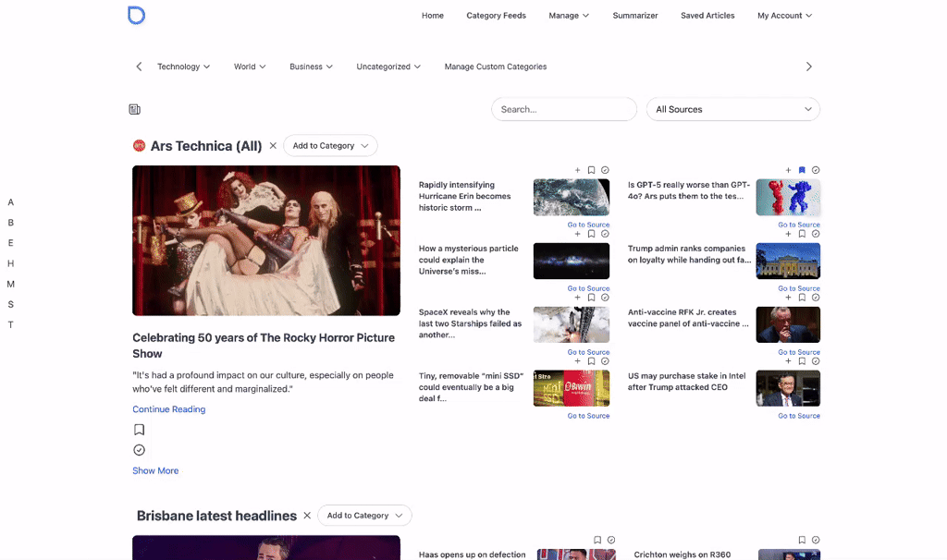Expand the World category dropdown
Image resolution: width=947 pixels, height=560 pixels.
[250, 67]
